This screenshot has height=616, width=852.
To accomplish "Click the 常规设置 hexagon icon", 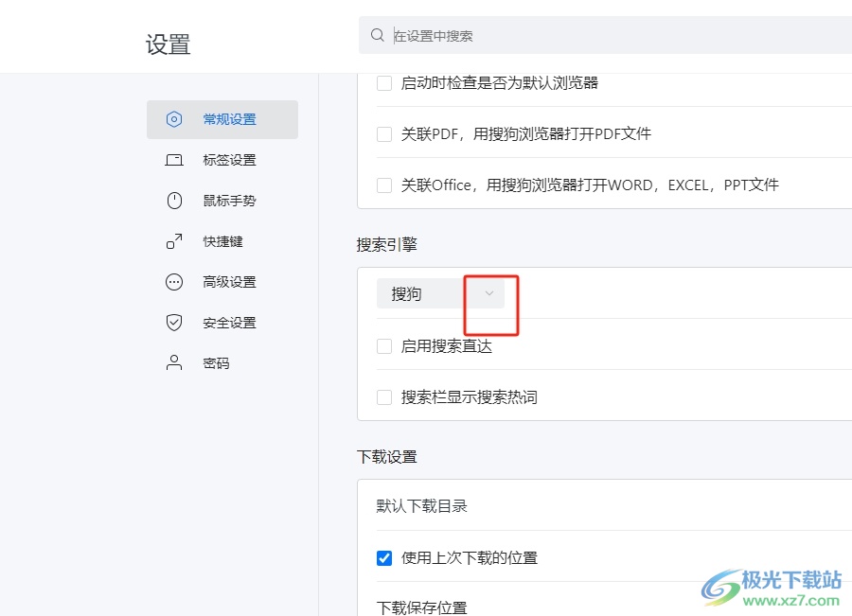I will pos(174,119).
